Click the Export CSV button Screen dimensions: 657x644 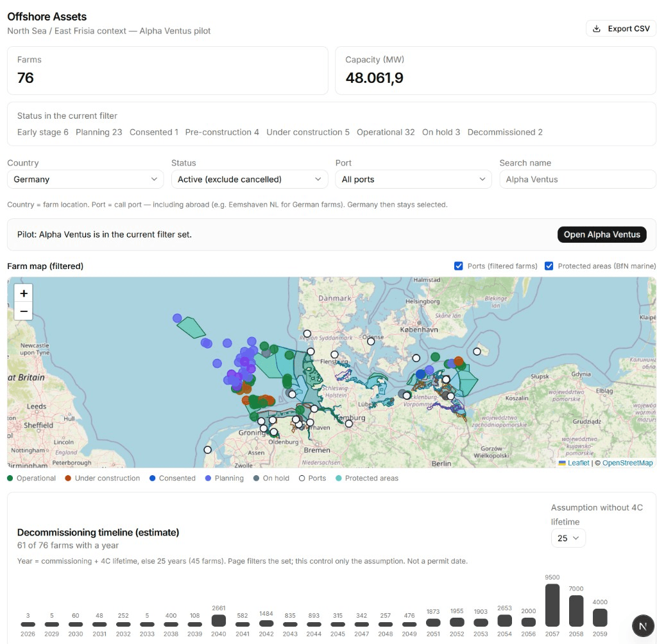click(621, 28)
